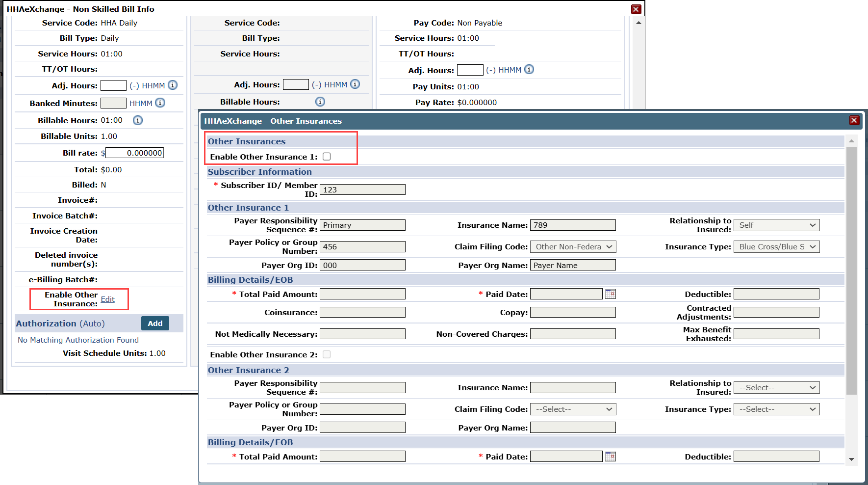Screen dimensions: 868x485
Task: Click Adj. Hours field in Pay Code column
Action: 470,70
